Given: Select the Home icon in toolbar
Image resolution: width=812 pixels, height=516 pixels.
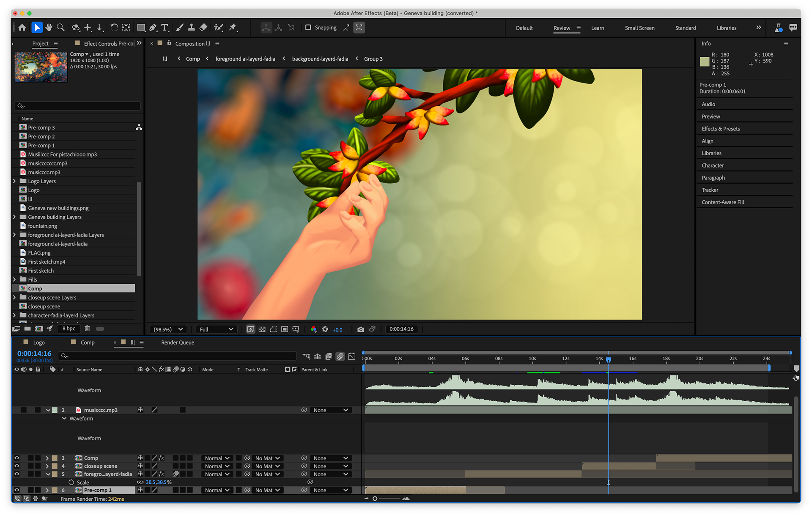Looking at the screenshot, I should (22, 28).
